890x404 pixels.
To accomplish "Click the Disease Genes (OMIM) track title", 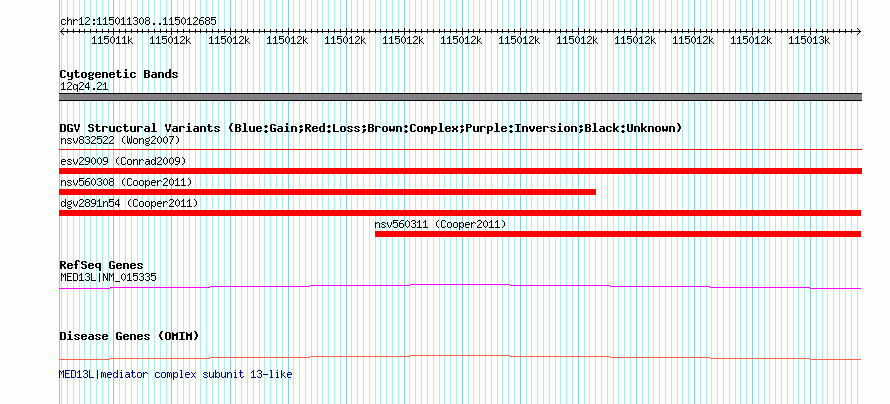I will pos(129,336).
